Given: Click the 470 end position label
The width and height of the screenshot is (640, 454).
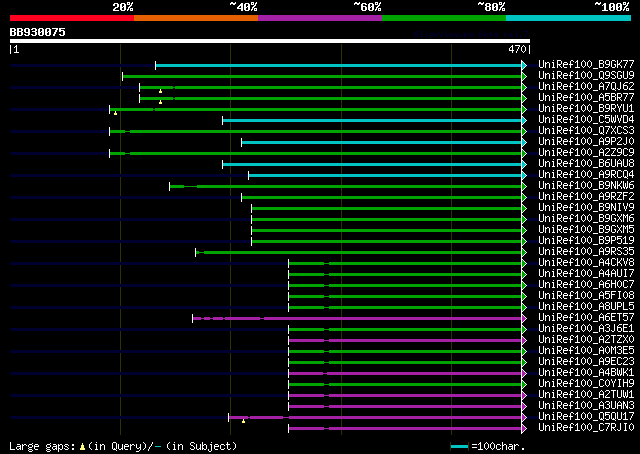Looking at the screenshot, I should (x=517, y=49).
